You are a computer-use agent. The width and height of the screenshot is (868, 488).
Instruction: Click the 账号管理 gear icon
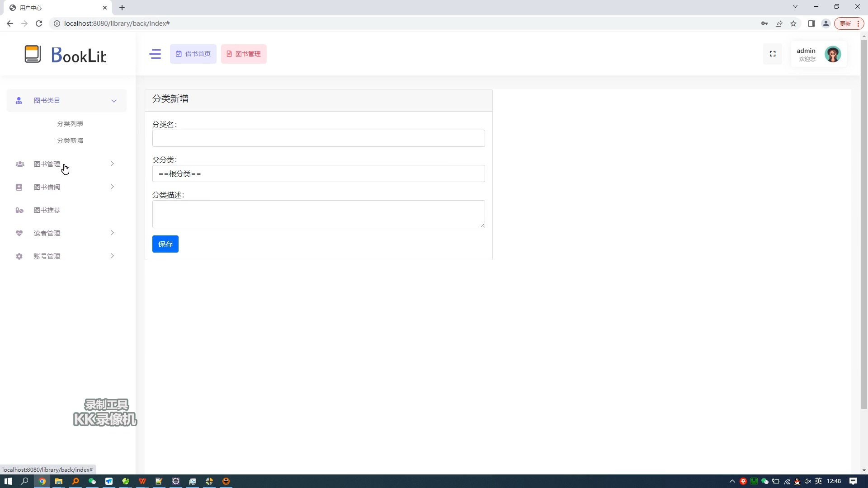click(x=19, y=257)
